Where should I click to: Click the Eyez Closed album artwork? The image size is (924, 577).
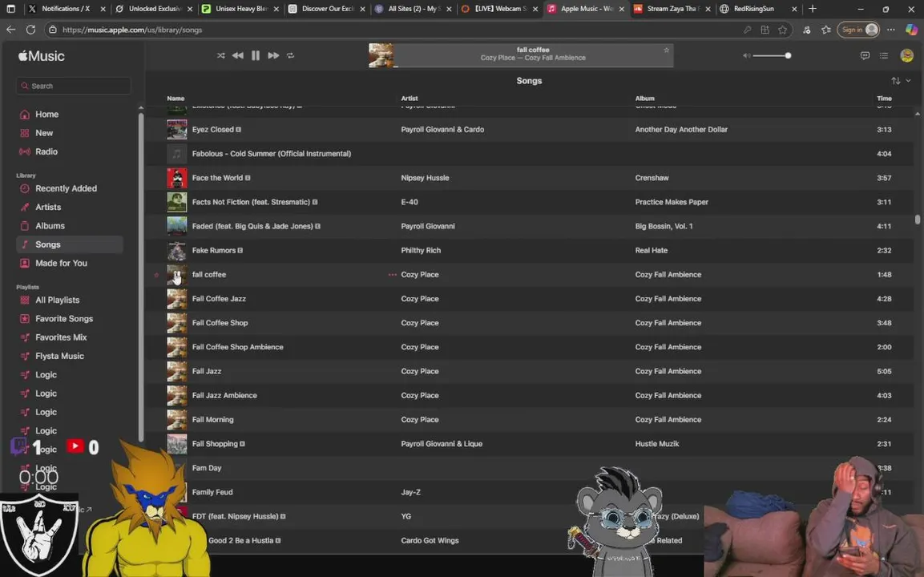[177, 130]
